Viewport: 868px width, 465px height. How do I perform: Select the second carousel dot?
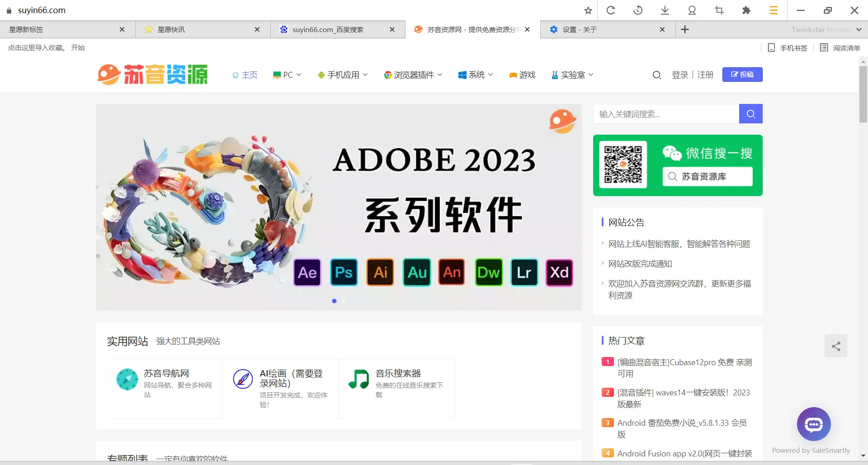[x=344, y=301]
